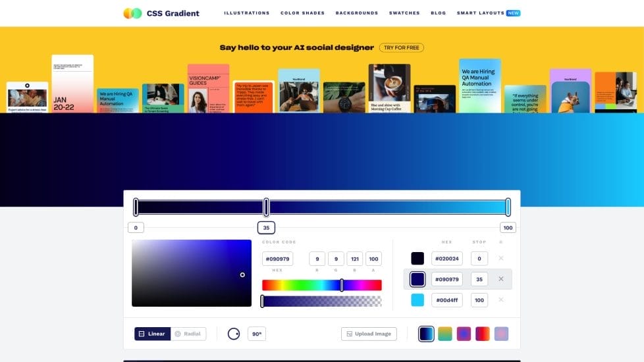Click the Upload Image button

[369, 334]
